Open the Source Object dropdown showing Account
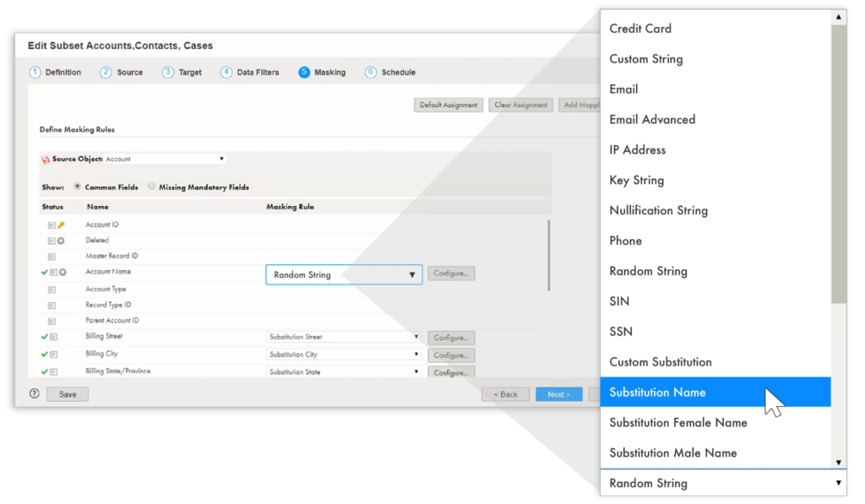865x504 pixels. click(x=165, y=158)
